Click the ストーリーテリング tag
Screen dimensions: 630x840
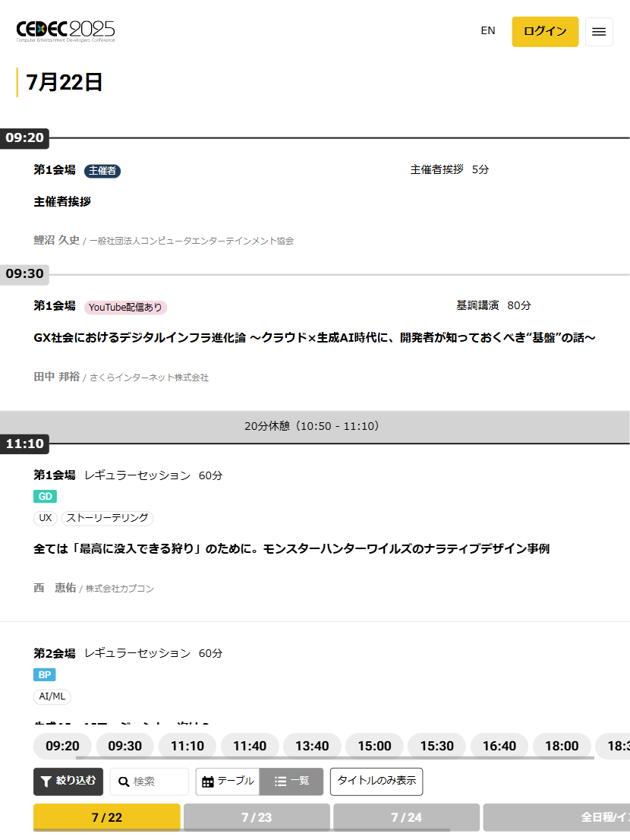(107, 518)
